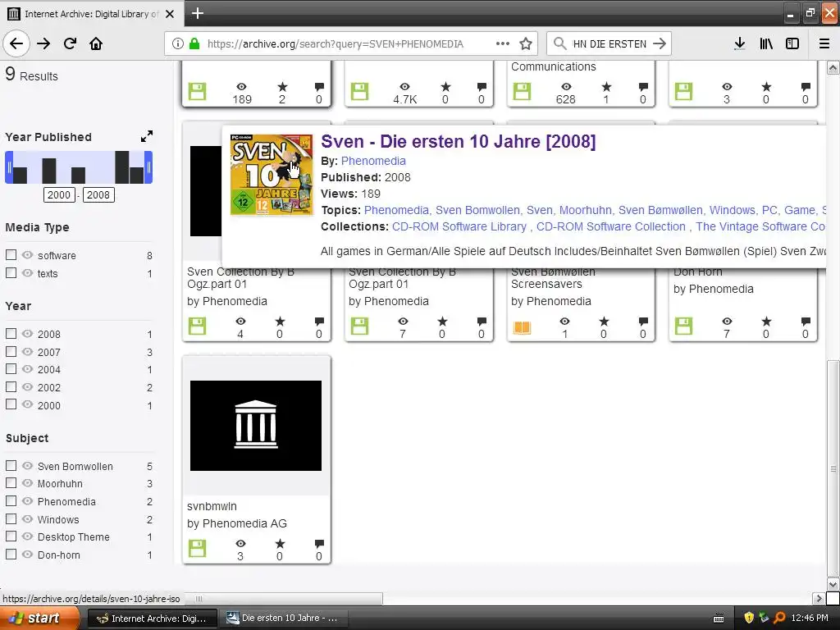Click views eye icon on 189 card
Screen dimensions: 840x630
coord(242,87)
